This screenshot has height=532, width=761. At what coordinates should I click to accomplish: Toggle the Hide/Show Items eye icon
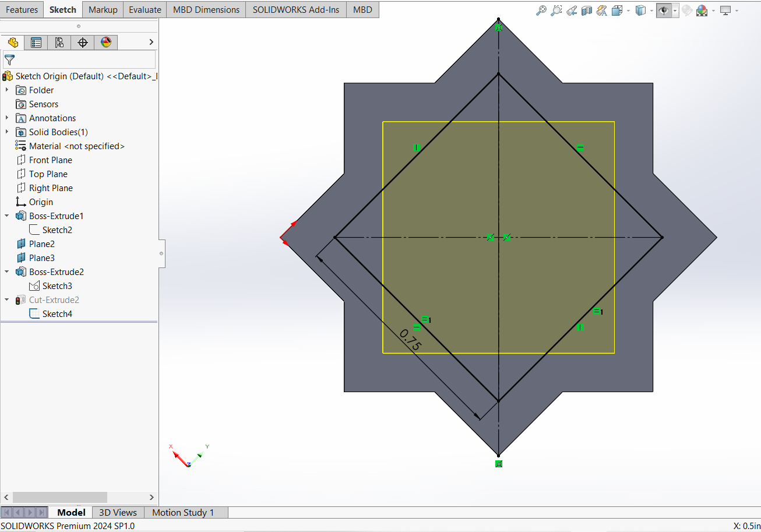pos(663,10)
